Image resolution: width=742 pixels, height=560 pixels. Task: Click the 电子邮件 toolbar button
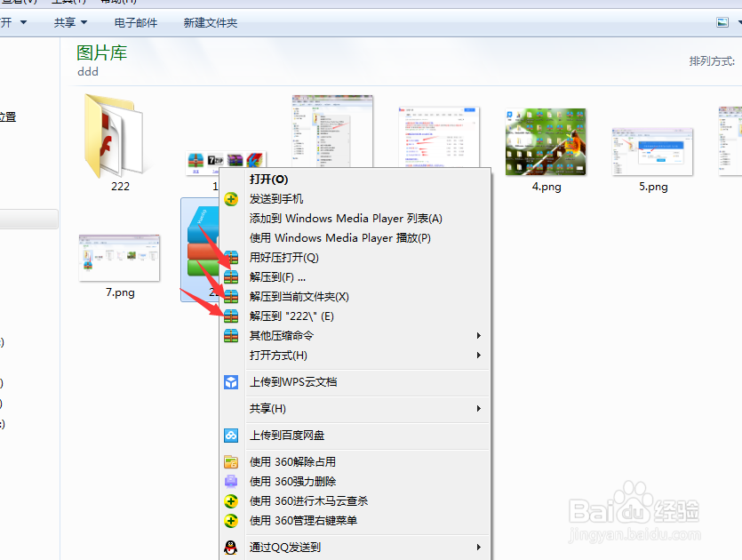136,23
